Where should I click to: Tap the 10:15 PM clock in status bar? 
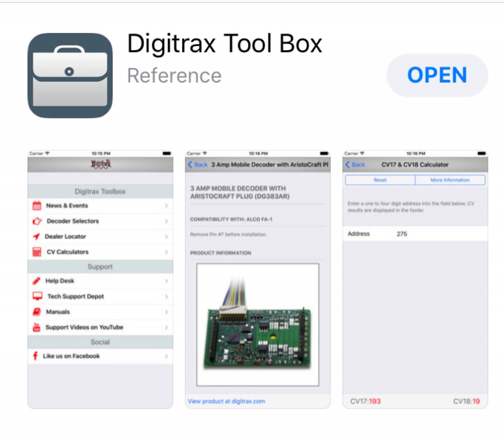click(101, 154)
